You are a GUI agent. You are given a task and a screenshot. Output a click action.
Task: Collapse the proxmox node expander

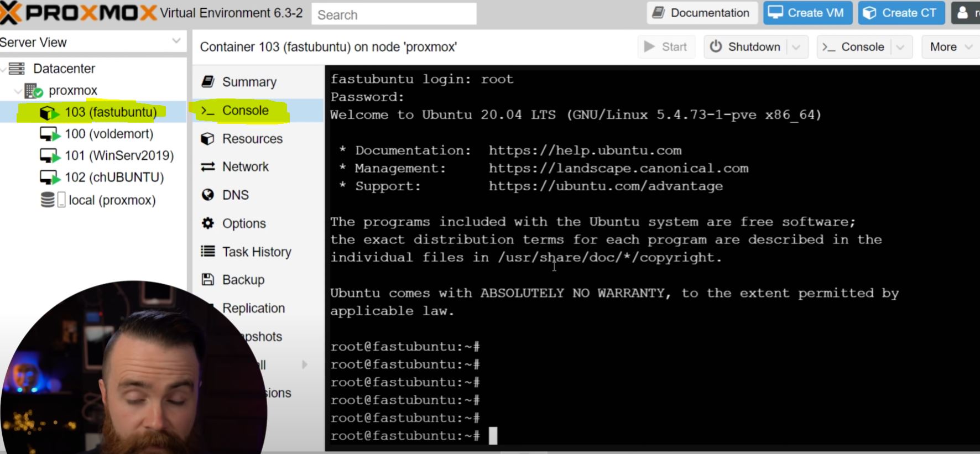[18, 91]
